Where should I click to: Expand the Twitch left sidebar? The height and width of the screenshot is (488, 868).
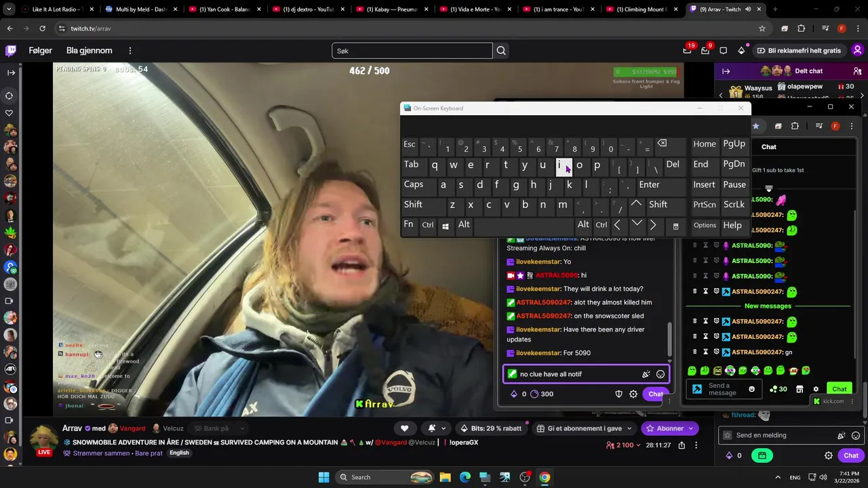pyautogui.click(x=11, y=73)
